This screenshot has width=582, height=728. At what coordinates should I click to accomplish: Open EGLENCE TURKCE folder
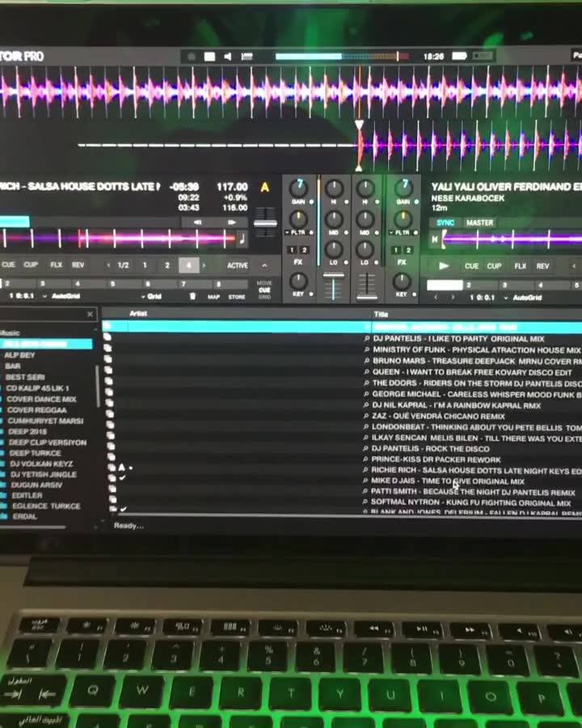46,506
